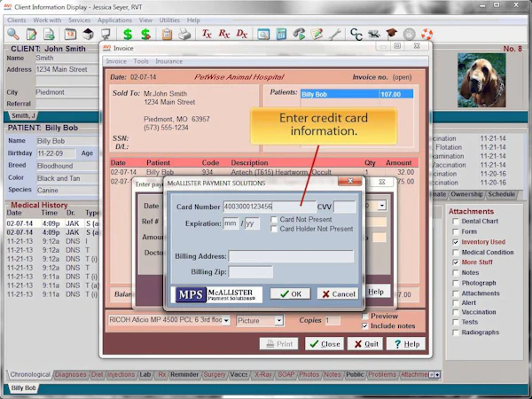Check the Card Not Present checkbox
Screen dimensions: 532x399
coord(274,220)
